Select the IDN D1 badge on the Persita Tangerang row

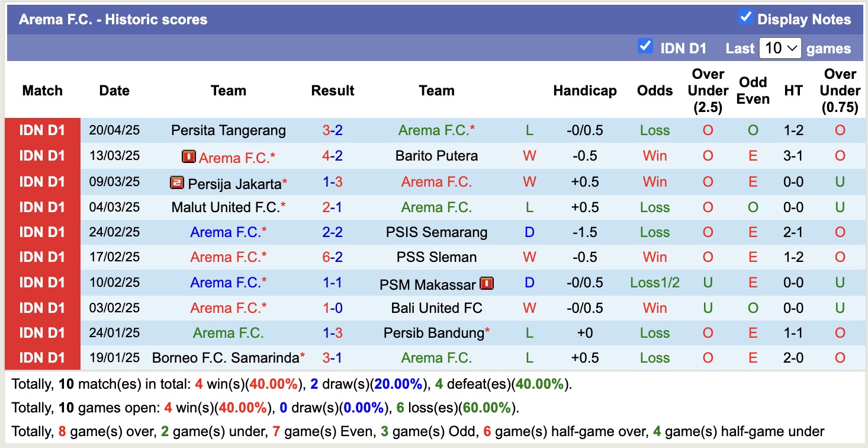pos(42,130)
